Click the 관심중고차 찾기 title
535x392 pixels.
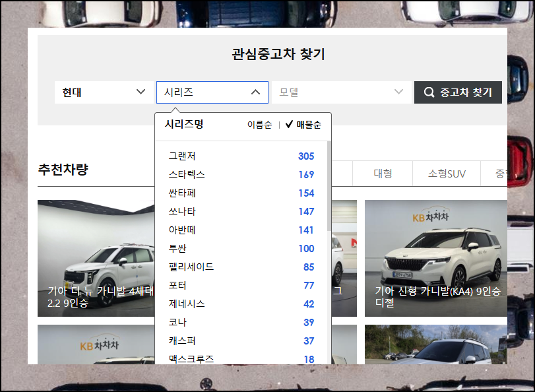click(x=278, y=54)
